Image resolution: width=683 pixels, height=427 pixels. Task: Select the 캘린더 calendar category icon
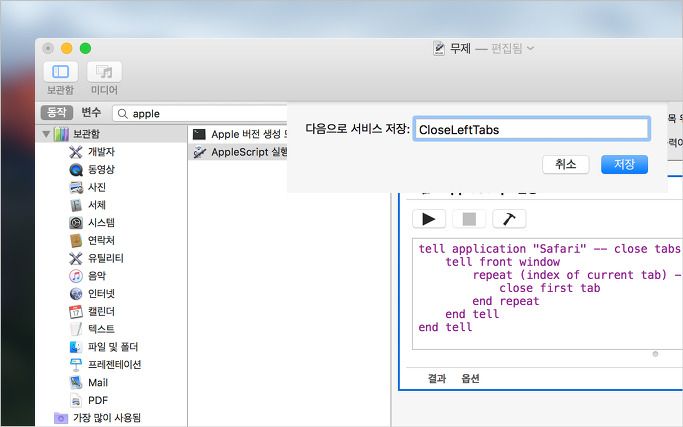click(x=76, y=312)
